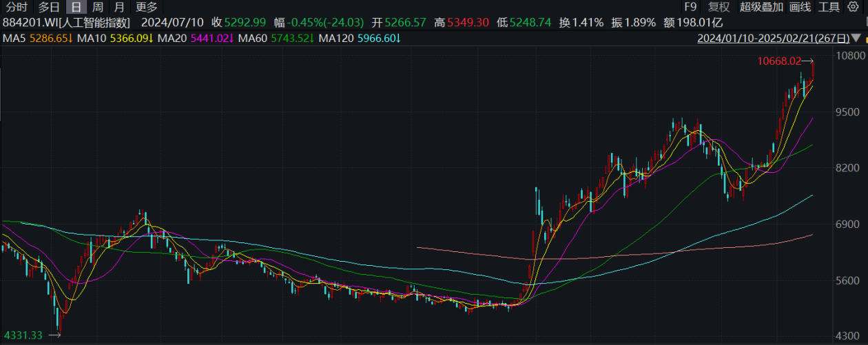Toggle 复权 price adjustment

(x=719, y=8)
